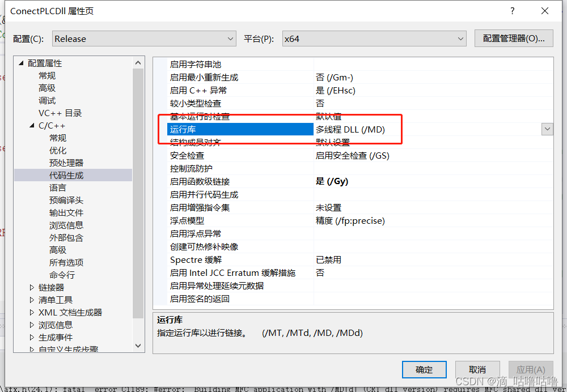The height and width of the screenshot is (392, 567).
Task: Click the 确定 button
Action: point(424,369)
